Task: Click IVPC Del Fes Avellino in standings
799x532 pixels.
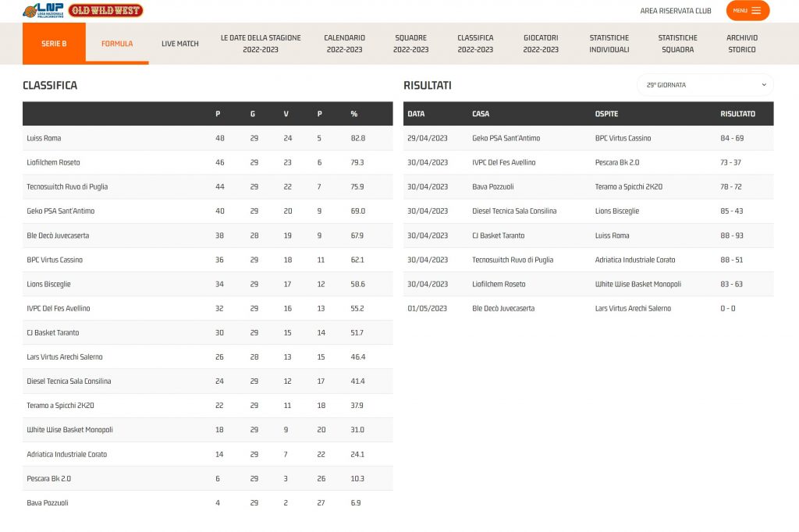Action: (59, 308)
